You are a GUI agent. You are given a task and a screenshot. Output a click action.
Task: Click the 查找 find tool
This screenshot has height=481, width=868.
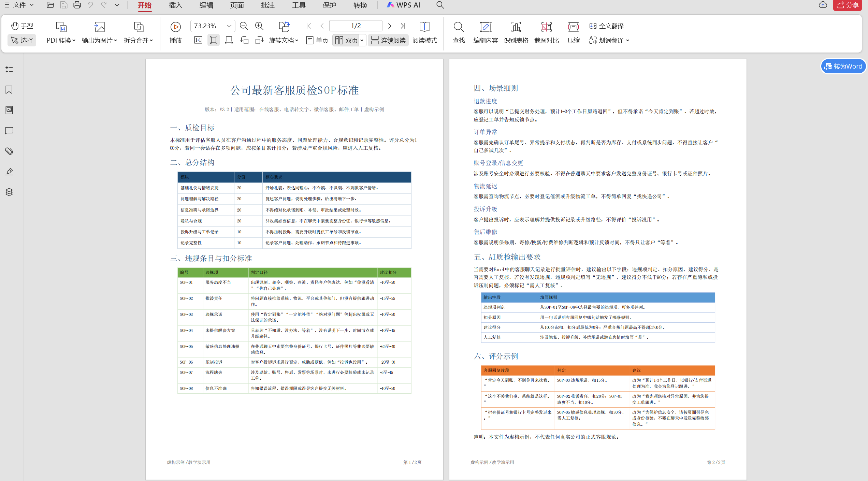click(x=459, y=33)
